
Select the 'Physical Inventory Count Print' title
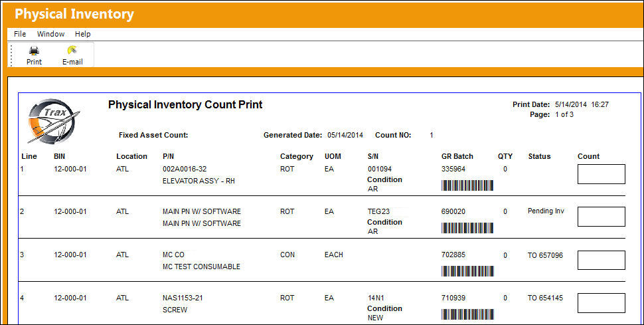click(185, 104)
